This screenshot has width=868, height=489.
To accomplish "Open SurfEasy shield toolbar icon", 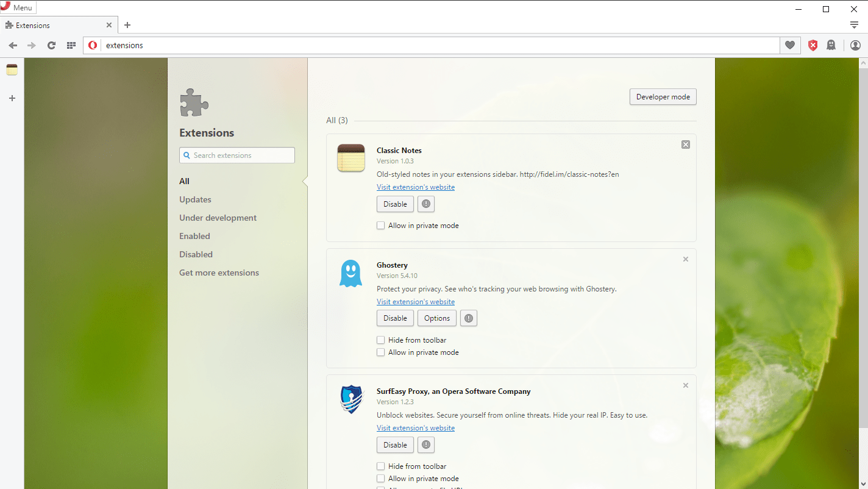I will (813, 45).
